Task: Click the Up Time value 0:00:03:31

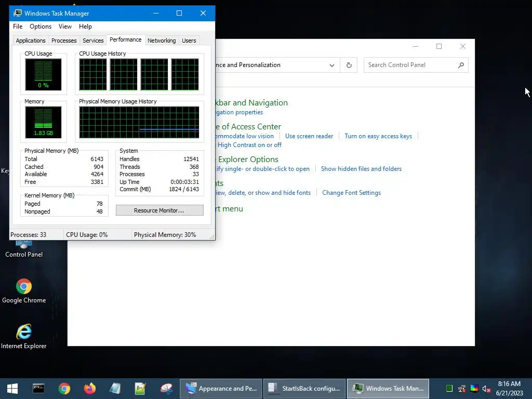Action: click(184, 182)
